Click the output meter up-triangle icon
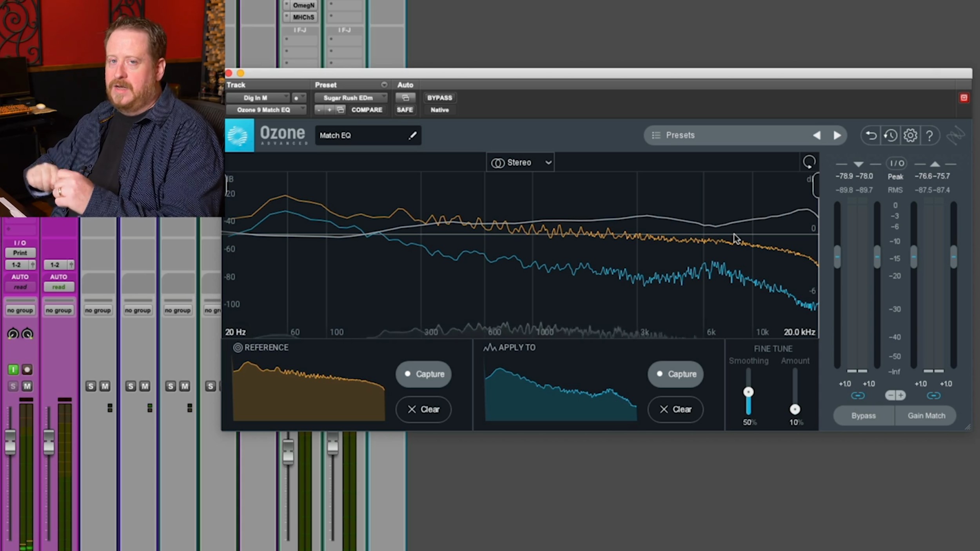Viewport: 980px width, 551px height. point(935,164)
